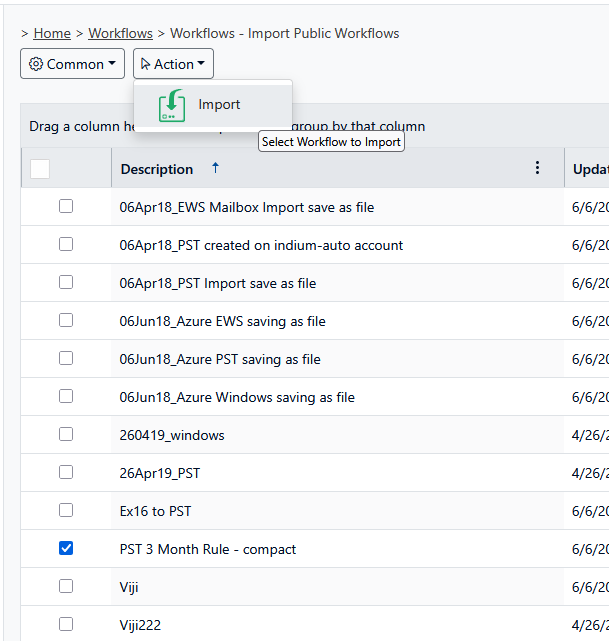This screenshot has width=609, height=641.
Task: Click the sort ascending arrow beside Description
Action: [x=215, y=168]
